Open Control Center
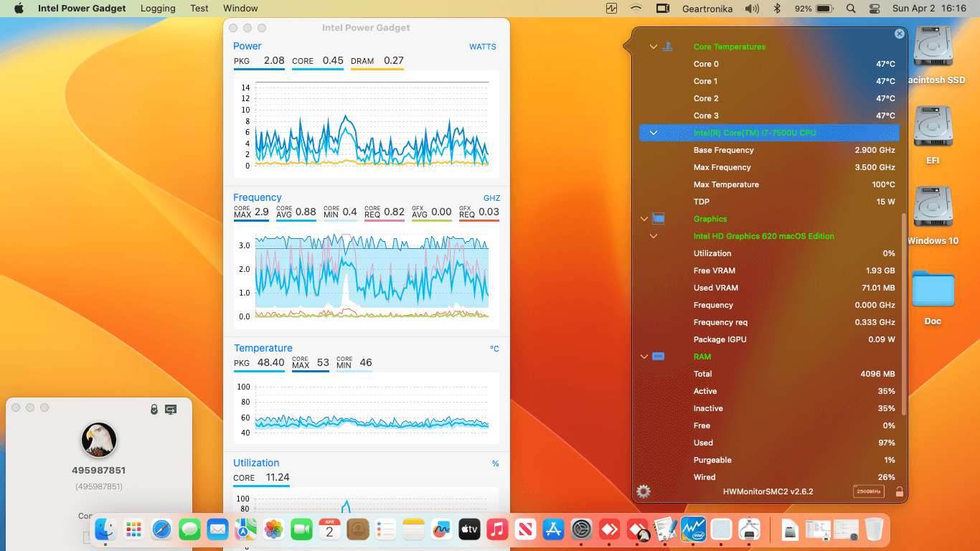Image resolution: width=980 pixels, height=551 pixels. click(x=874, y=9)
